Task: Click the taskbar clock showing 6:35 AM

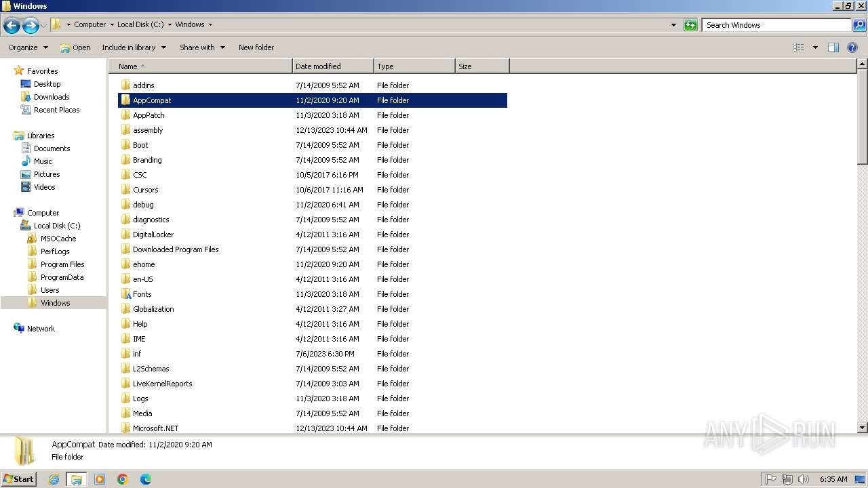Action: click(x=833, y=479)
